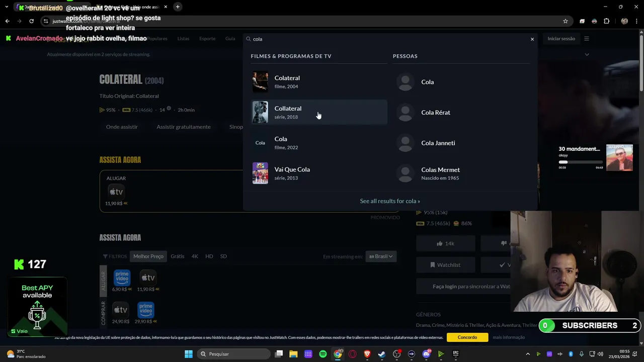
Task: Click the site info icon in the address bar
Action: point(46,21)
